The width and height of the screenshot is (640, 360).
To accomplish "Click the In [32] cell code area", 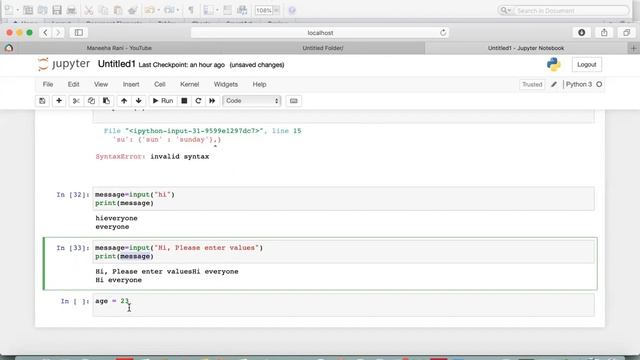I will pyautogui.click(x=343, y=199).
